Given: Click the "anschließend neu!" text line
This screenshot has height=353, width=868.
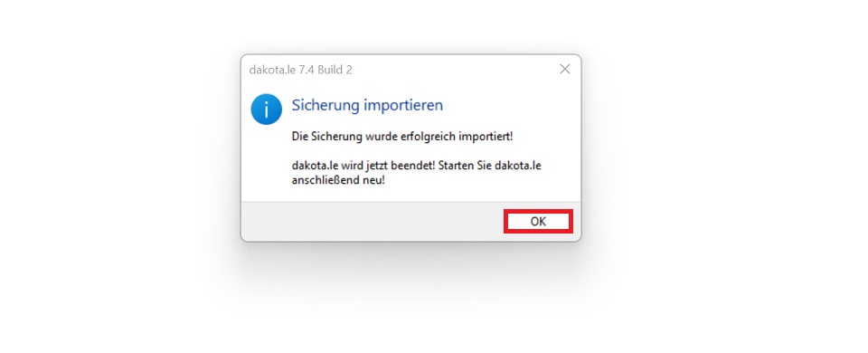Looking at the screenshot, I should pyautogui.click(x=337, y=180).
